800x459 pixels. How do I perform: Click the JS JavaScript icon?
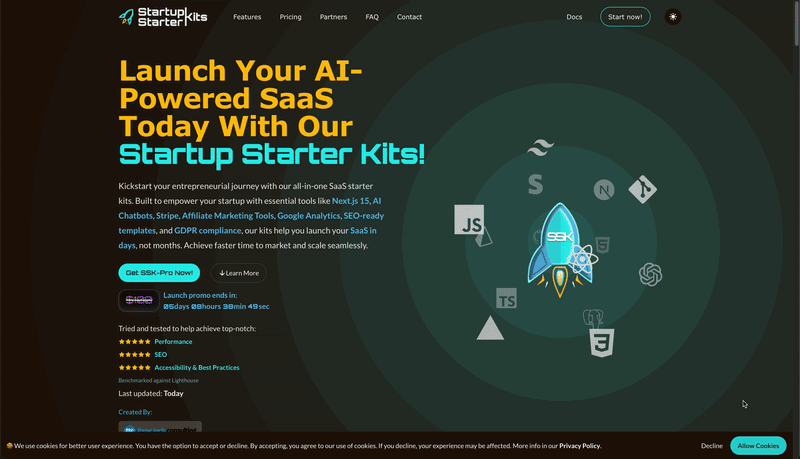[x=469, y=220]
